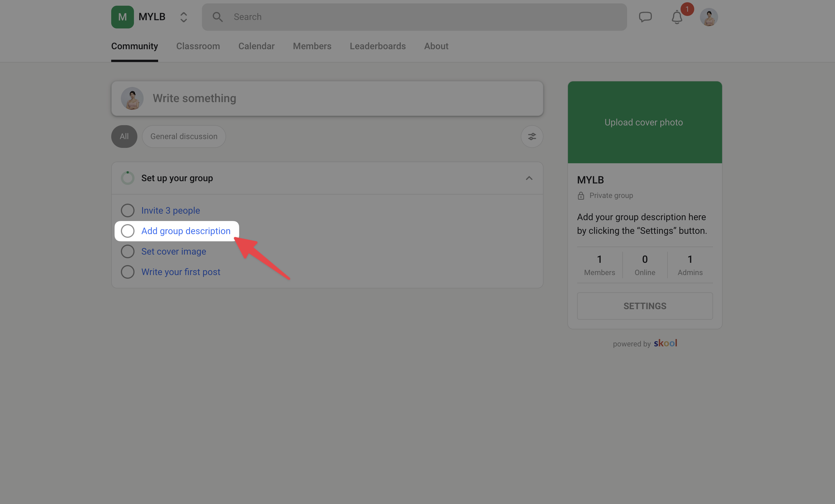The image size is (835, 504).
Task: Open the MYLB group switcher arrows
Action: tap(183, 17)
